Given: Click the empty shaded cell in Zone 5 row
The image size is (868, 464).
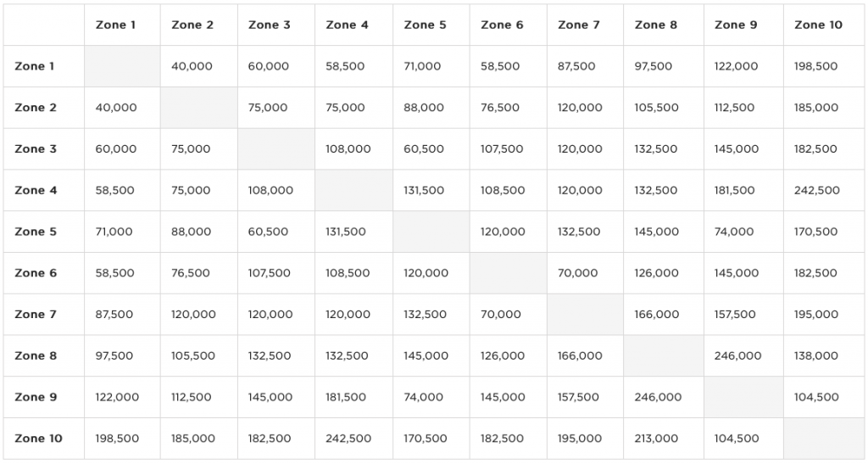Looking at the screenshot, I should point(431,232).
